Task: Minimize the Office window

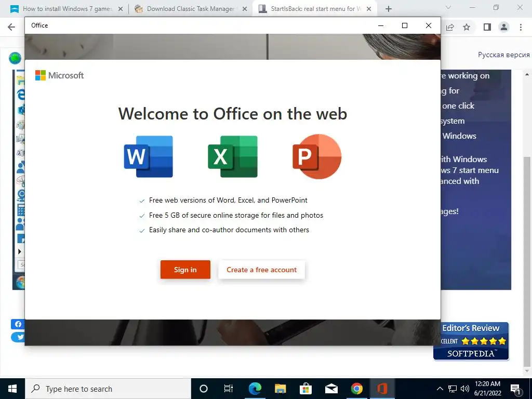Action: pyautogui.click(x=381, y=25)
